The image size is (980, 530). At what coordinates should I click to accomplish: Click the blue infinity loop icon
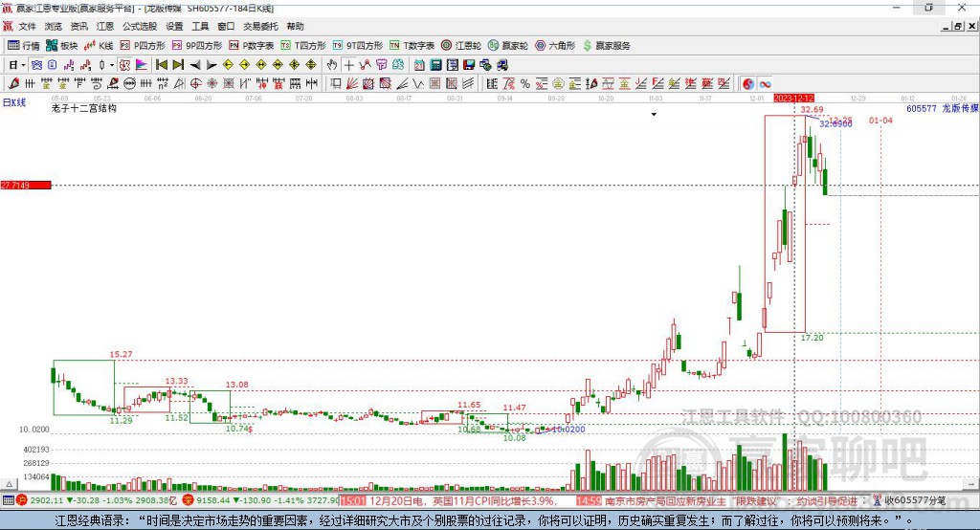pyautogui.click(x=765, y=84)
